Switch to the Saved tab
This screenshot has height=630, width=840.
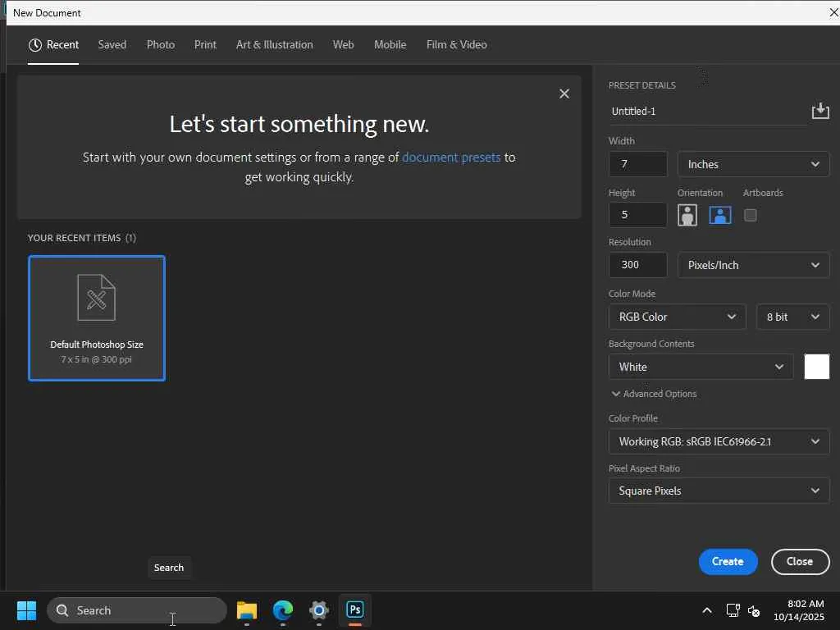coord(112,45)
